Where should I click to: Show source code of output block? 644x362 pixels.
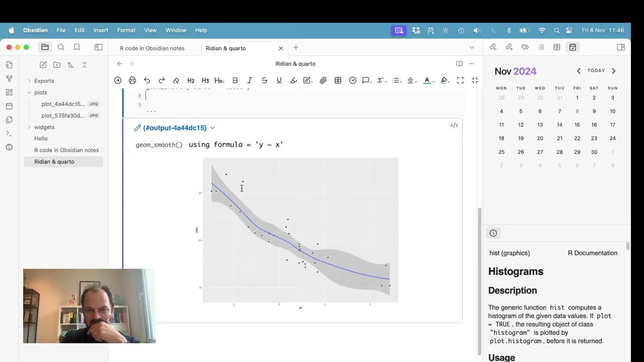tap(454, 126)
